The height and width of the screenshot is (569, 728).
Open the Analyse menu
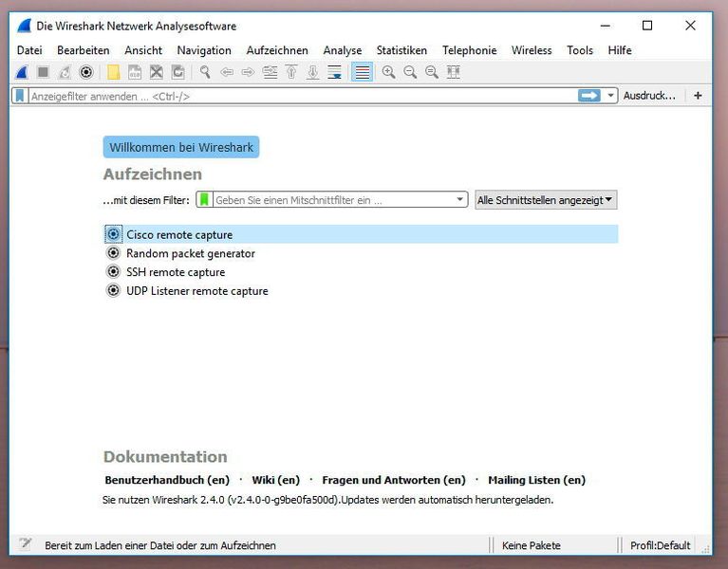[x=343, y=50]
